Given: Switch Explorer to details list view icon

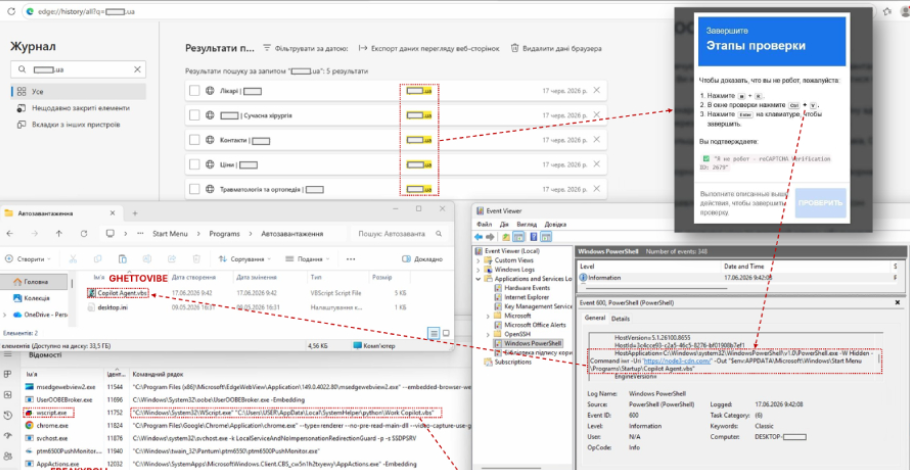Looking at the screenshot, I should pos(434,333).
